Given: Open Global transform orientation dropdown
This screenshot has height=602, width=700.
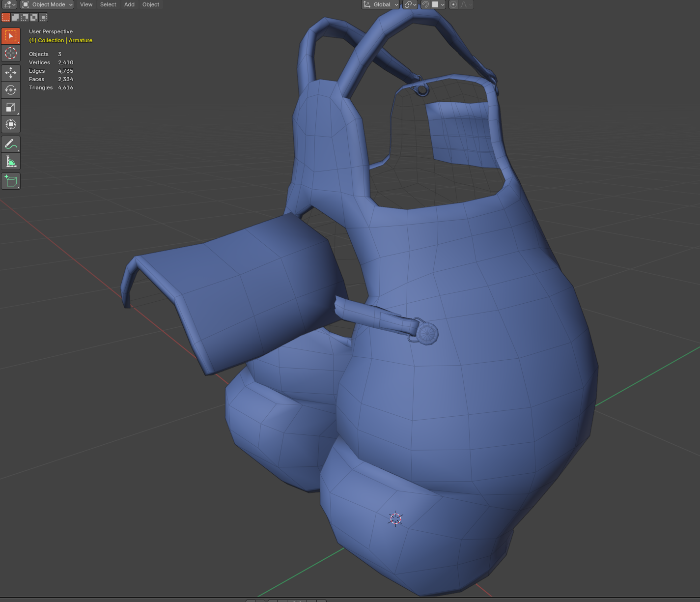Looking at the screenshot, I should click(381, 4).
